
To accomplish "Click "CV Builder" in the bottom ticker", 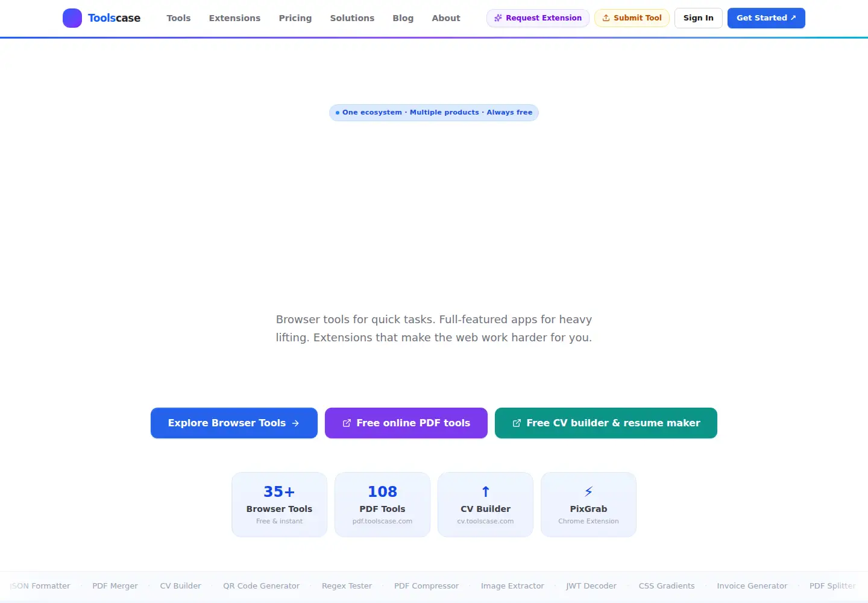I will (180, 586).
